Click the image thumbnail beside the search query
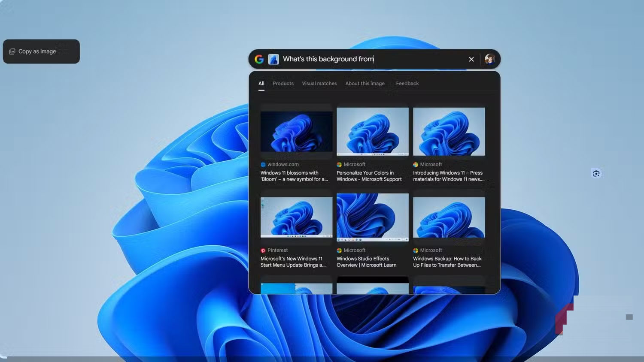 273,59
